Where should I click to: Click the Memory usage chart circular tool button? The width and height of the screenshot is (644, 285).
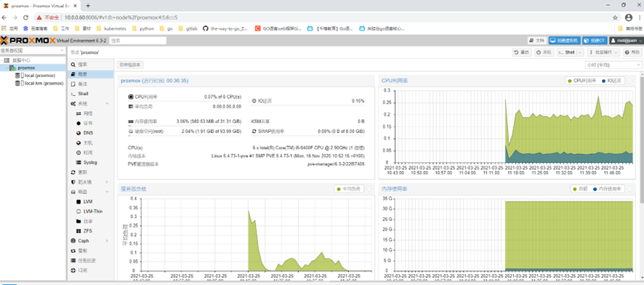(630, 189)
